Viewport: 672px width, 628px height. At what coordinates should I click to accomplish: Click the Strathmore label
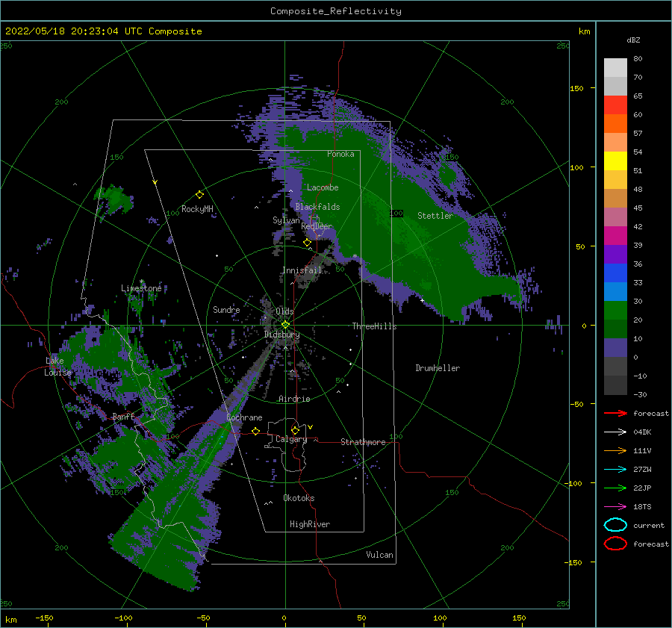click(x=363, y=442)
